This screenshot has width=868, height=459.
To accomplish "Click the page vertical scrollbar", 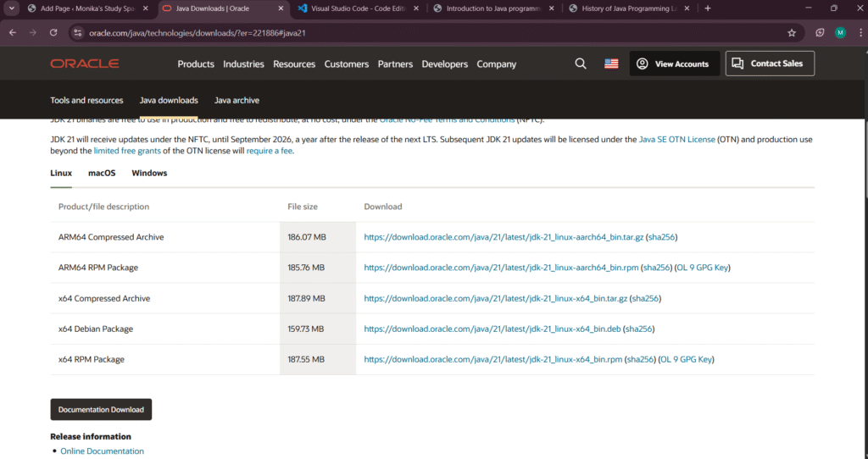I will pyautogui.click(x=865, y=160).
